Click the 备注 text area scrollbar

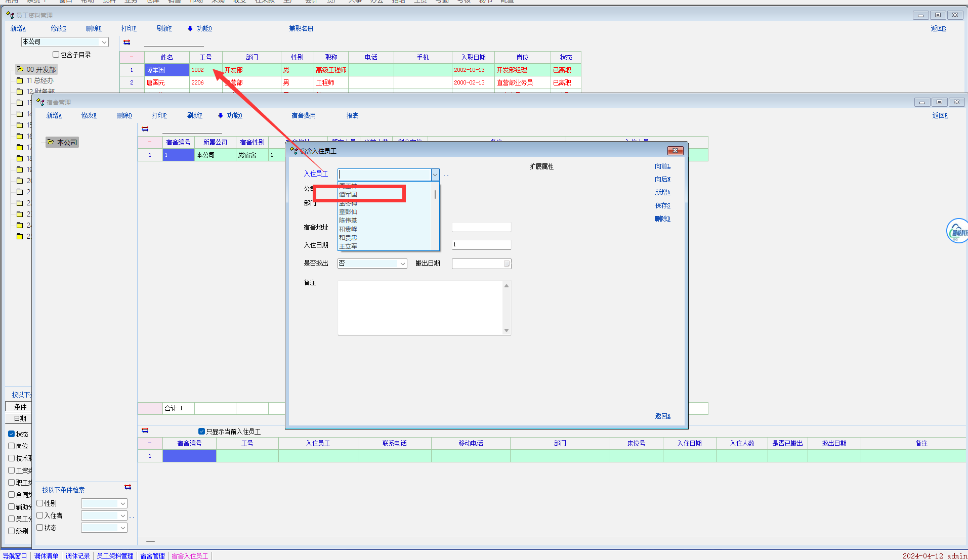[x=507, y=308]
